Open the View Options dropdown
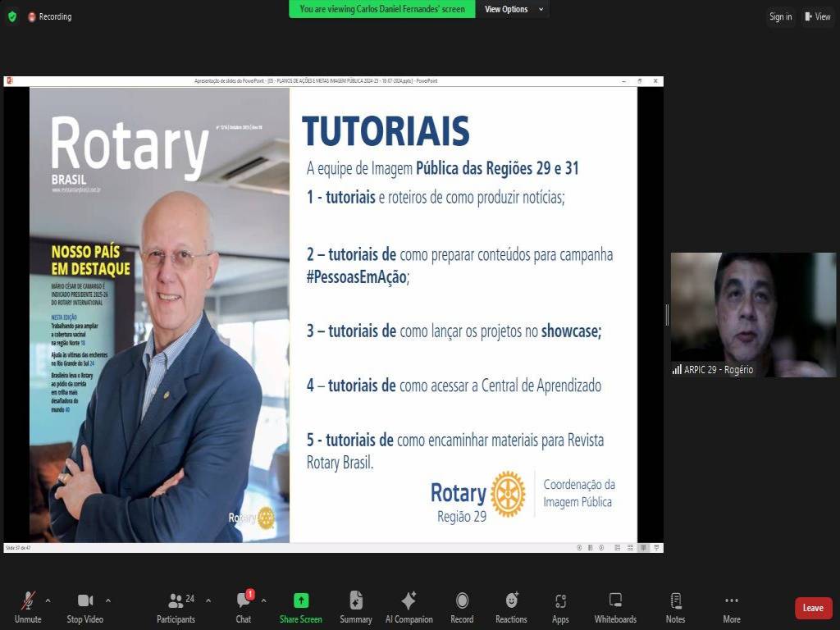 coord(514,9)
